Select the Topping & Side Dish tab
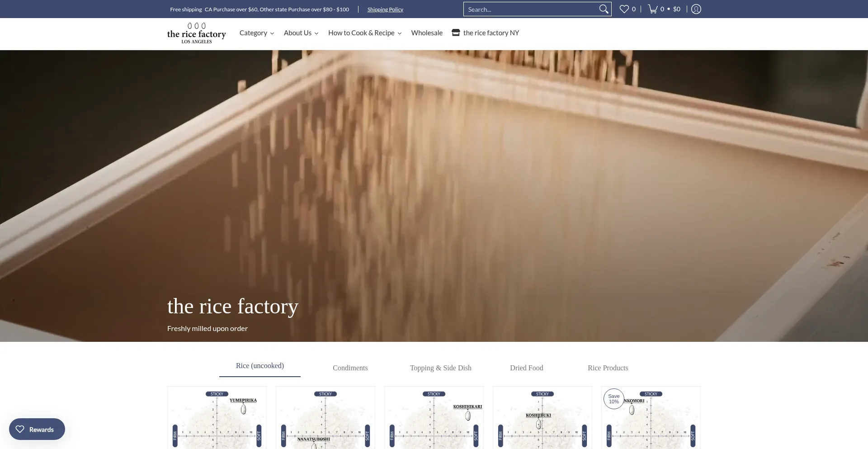Screen dimensions: 868x449 pyautogui.click(x=440, y=368)
